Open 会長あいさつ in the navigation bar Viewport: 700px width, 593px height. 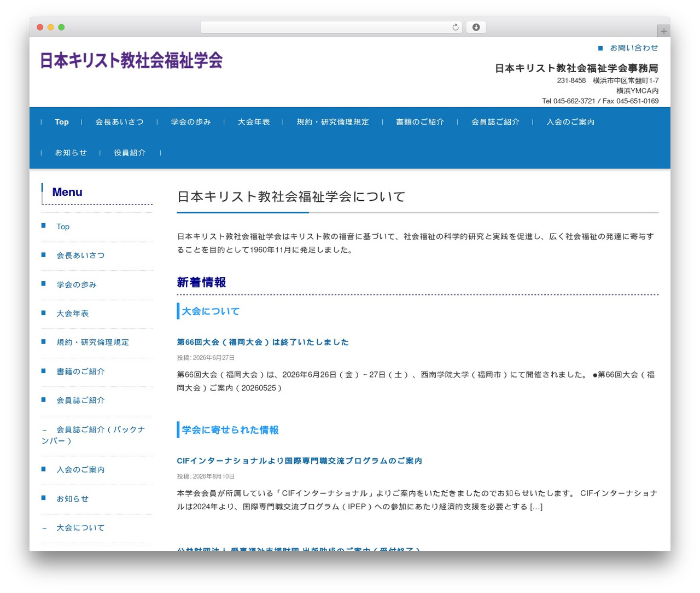120,122
